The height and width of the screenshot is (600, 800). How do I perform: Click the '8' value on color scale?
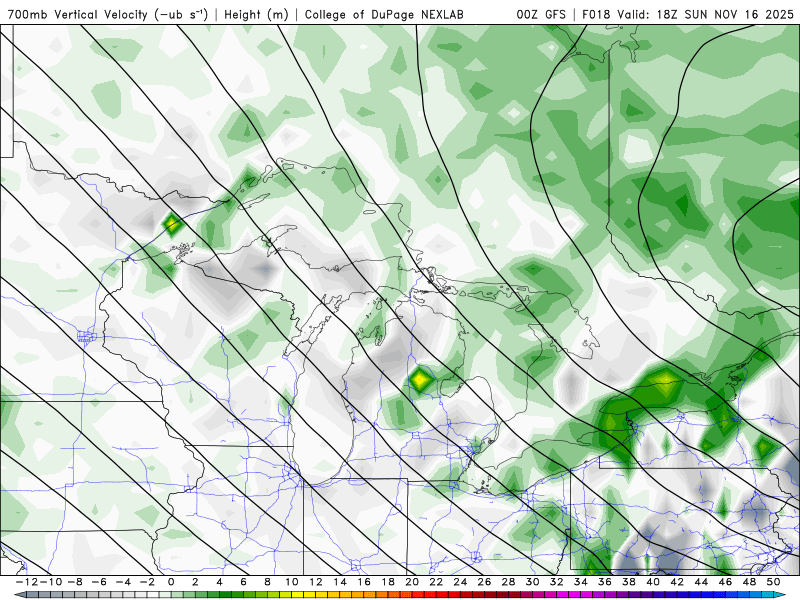[267, 582]
